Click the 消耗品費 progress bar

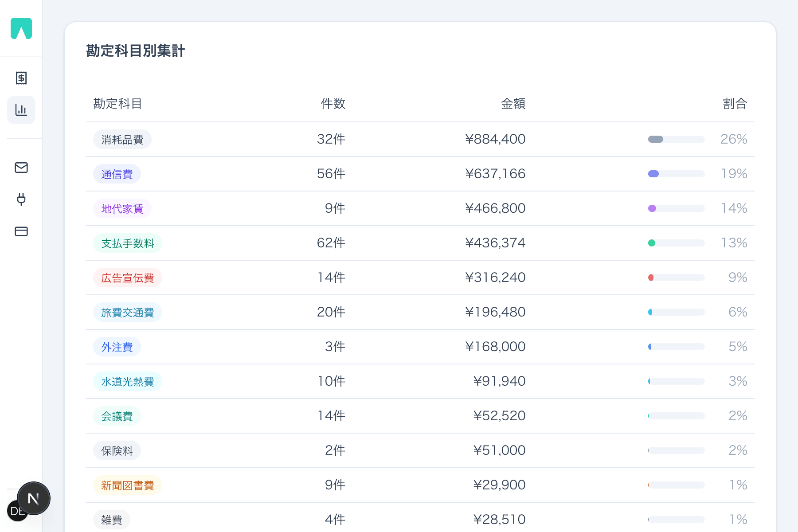[x=676, y=139]
